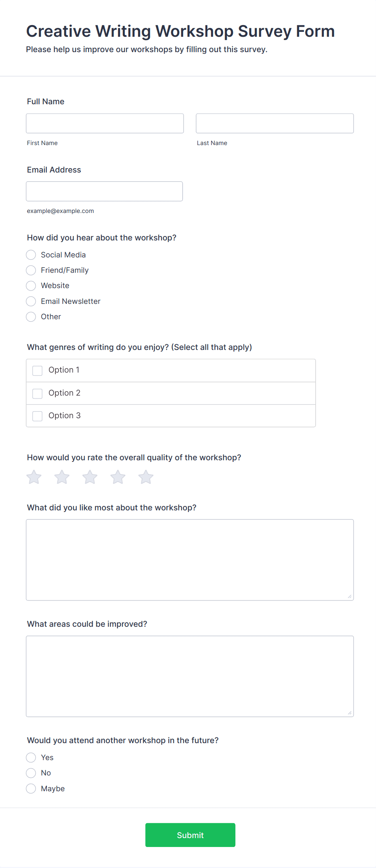The width and height of the screenshot is (376, 868).
Task: Select Other as how you heard
Action: [x=31, y=317]
